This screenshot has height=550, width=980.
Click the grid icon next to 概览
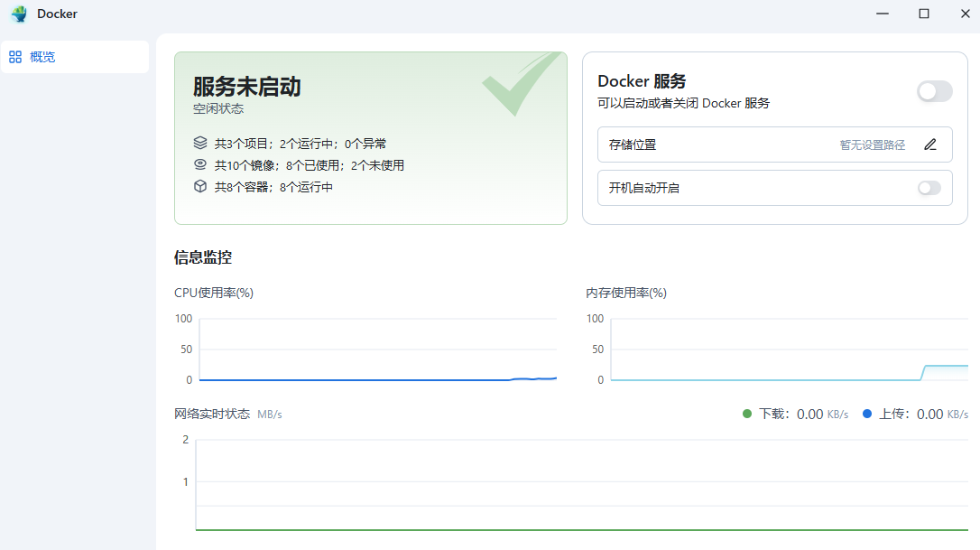pyautogui.click(x=15, y=57)
